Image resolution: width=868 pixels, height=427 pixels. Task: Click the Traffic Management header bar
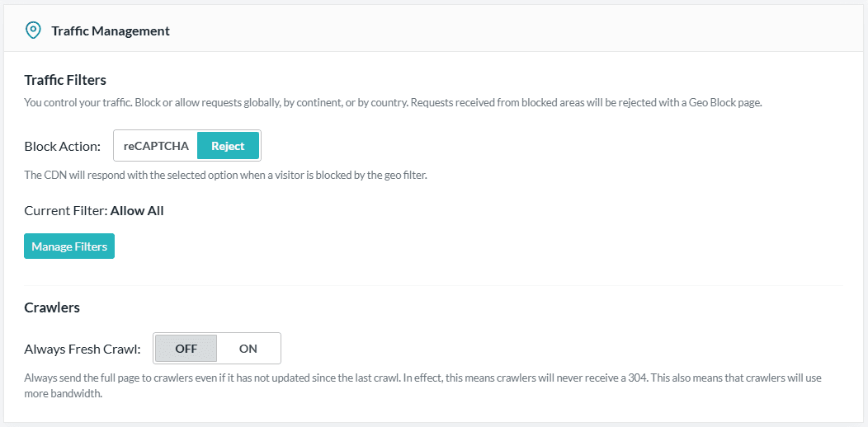tap(434, 29)
